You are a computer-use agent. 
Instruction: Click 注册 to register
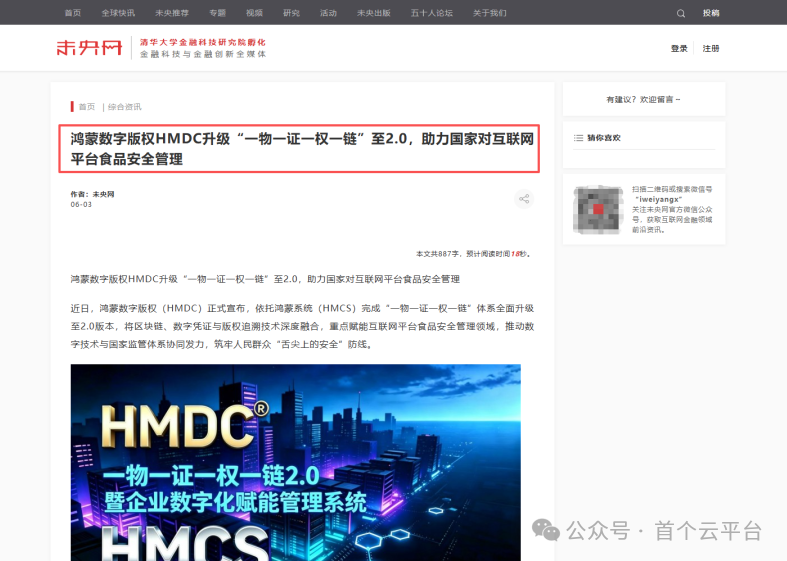coord(711,49)
